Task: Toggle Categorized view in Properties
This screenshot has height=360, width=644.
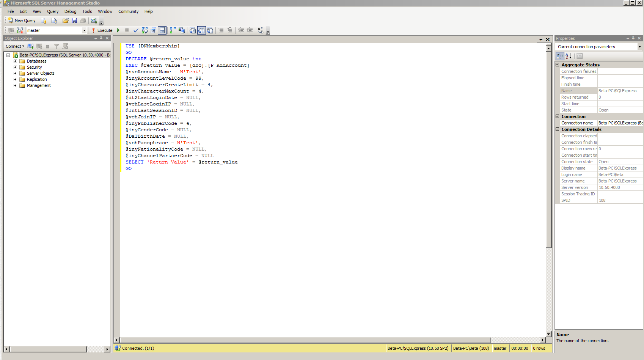Action: pyautogui.click(x=560, y=56)
